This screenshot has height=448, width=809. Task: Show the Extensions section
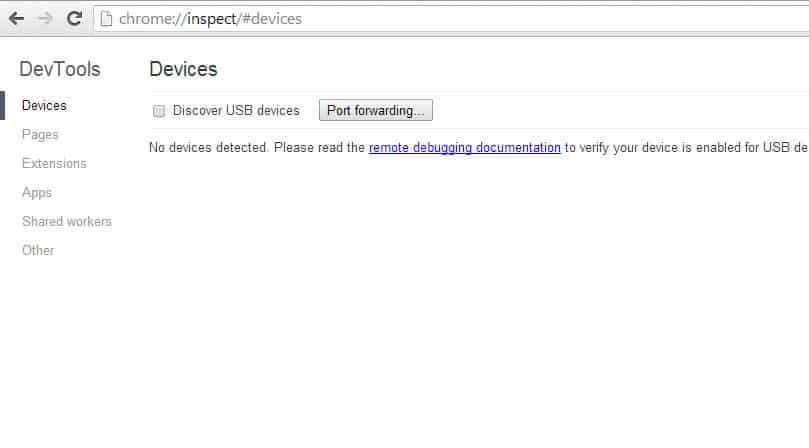(54, 164)
